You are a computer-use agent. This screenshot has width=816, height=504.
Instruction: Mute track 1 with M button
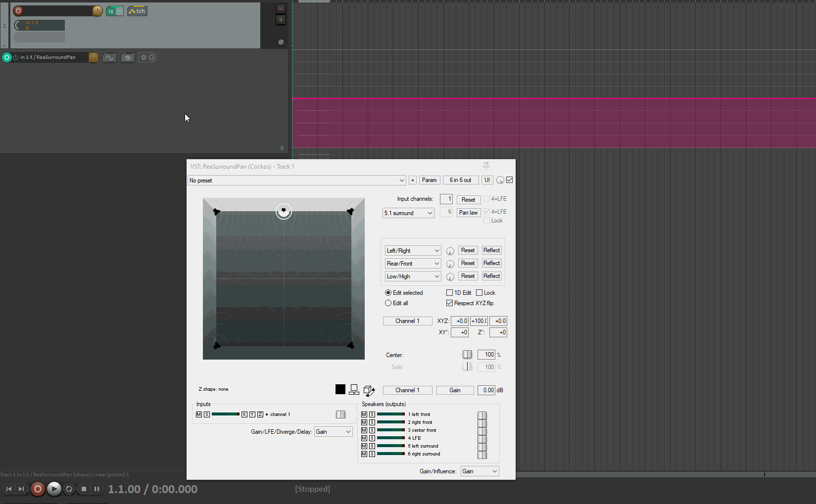(x=281, y=9)
